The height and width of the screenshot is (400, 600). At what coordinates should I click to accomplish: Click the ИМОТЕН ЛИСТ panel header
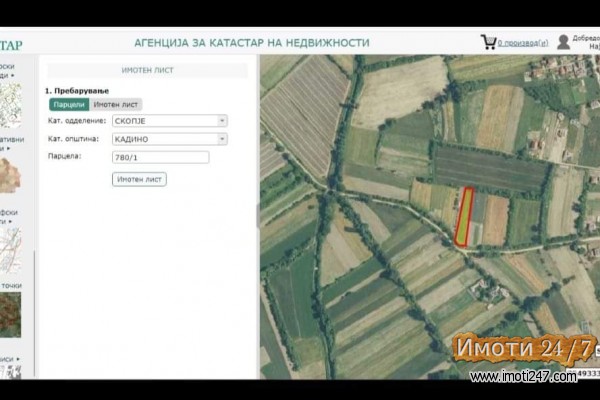(147, 71)
